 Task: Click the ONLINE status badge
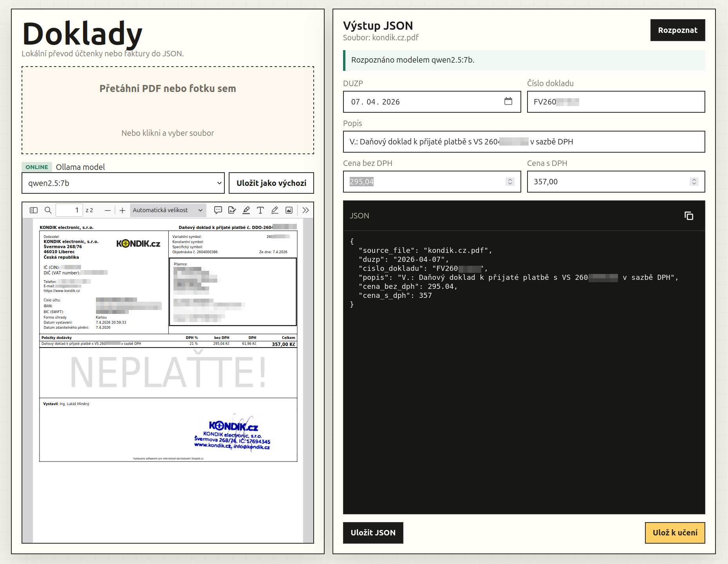[37, 167]
